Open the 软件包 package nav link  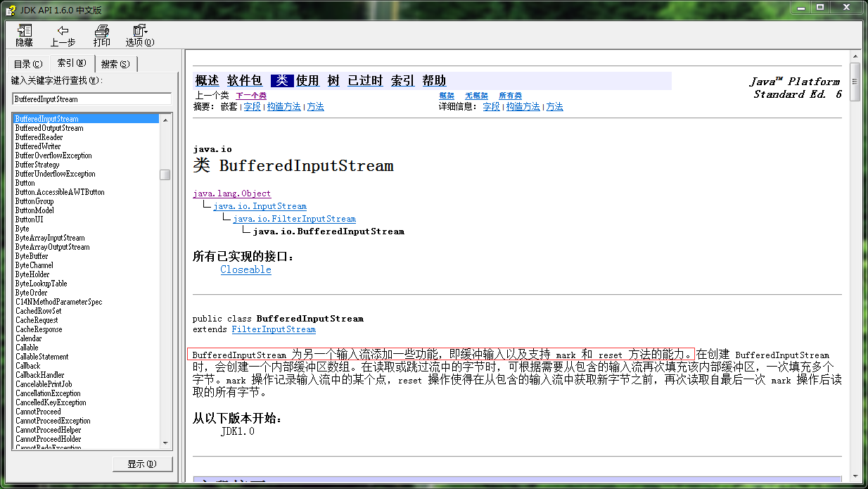point(244,81)
